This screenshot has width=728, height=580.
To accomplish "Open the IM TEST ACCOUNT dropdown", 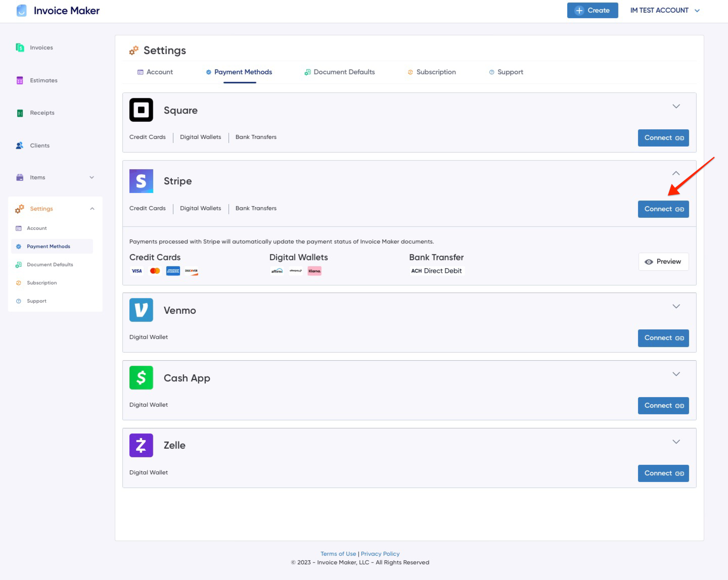I will coord(665,10).
